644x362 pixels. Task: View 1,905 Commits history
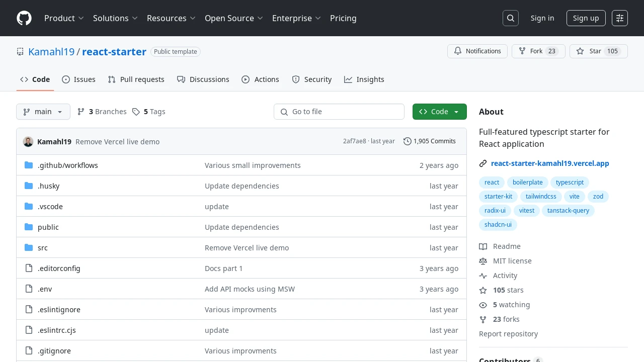pos(430,141)
